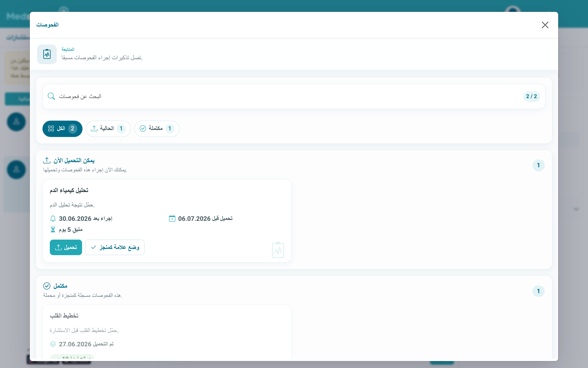
Task: Click the hourglass icon beside متبق 5 يوم
Action: [53, 230]
